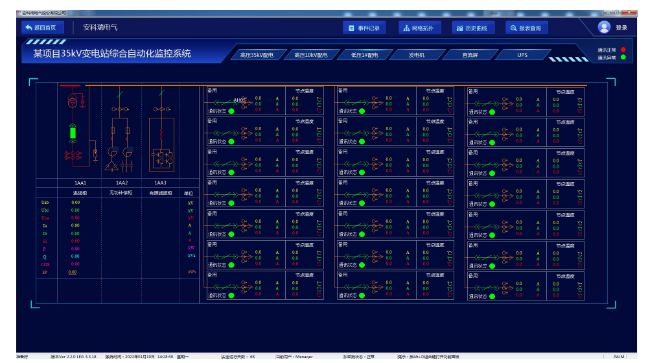Select the capacitor symbol in cabinet 1AA2
The height and width of the screenshot is (363, 653).
coord(127,167)
